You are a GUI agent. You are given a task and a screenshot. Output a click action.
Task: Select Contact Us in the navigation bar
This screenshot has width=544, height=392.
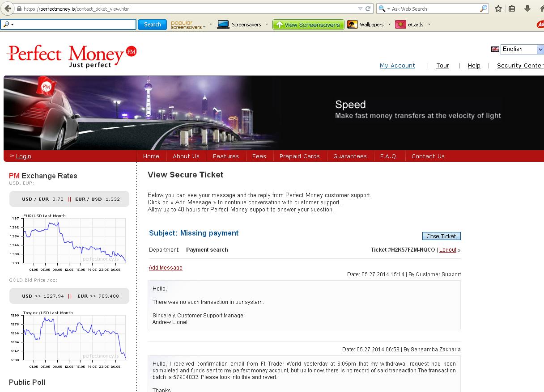pyautogui.click(x=428, y=156)
